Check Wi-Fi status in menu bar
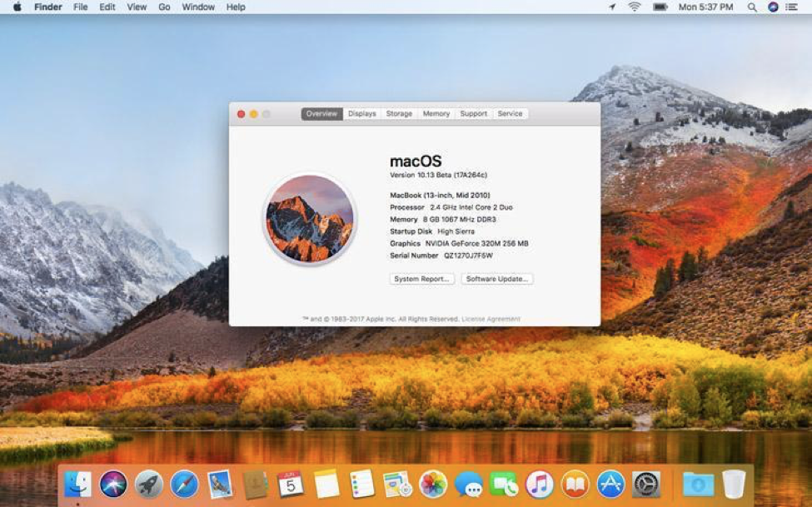The width and height of the screenshot is (812, 507). tap(634, 7)
